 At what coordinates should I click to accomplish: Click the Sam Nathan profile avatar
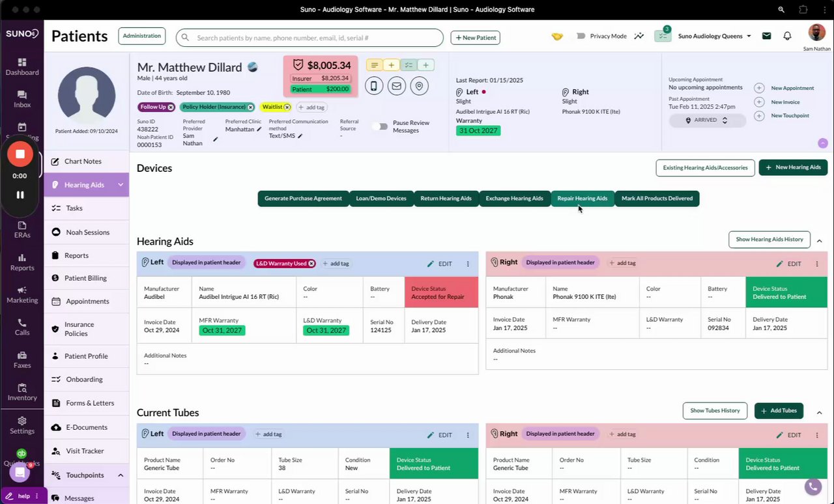[x=816, y=33]
